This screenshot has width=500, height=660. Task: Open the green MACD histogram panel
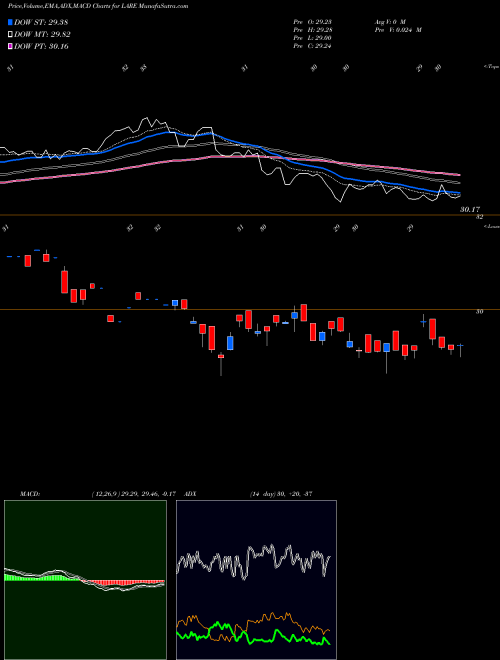(85, 580)
